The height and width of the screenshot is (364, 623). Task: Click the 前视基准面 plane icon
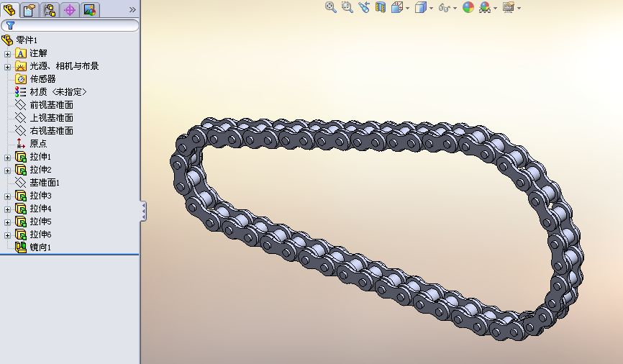click(x=21, y=105)
